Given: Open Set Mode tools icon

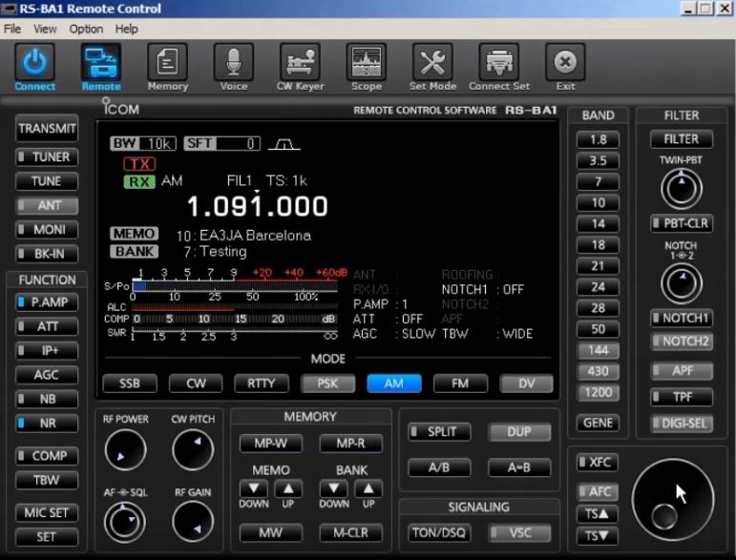Looking at the screenshot, I should (x=432, y=64).
